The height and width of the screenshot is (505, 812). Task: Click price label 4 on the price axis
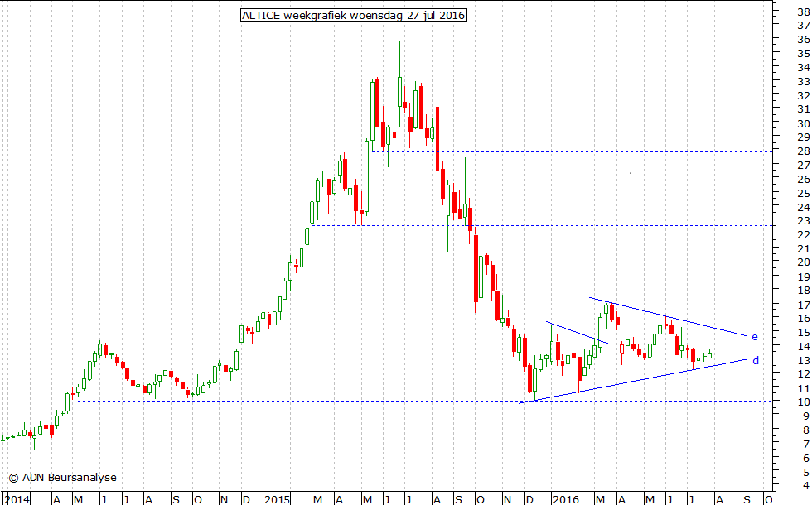(x=807, y=486)
